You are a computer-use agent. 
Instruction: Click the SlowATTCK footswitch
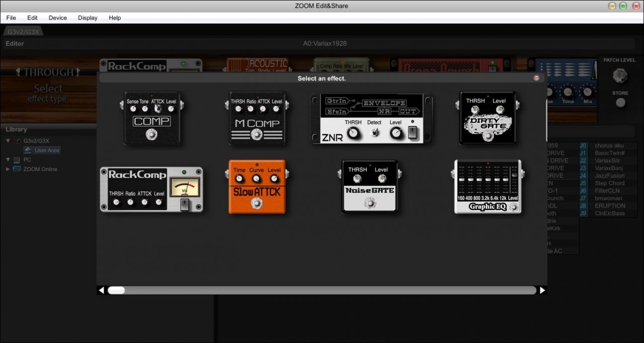click(257, 203)
